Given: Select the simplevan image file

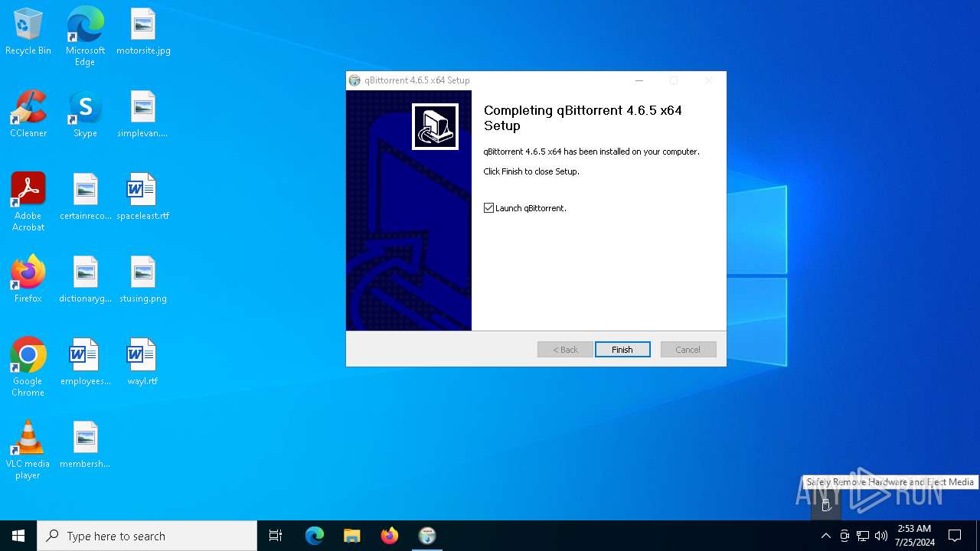Looking at the screenshot, I should coord(143,115).
